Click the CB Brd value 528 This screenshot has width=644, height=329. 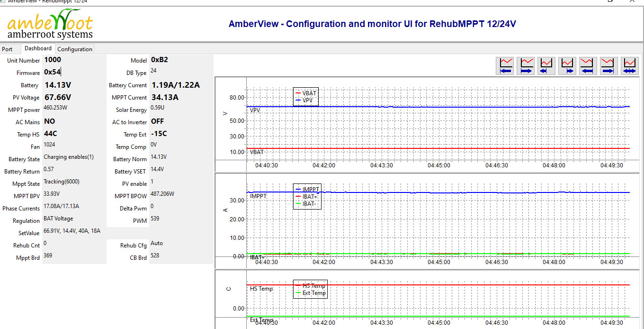tap(155, 256)
